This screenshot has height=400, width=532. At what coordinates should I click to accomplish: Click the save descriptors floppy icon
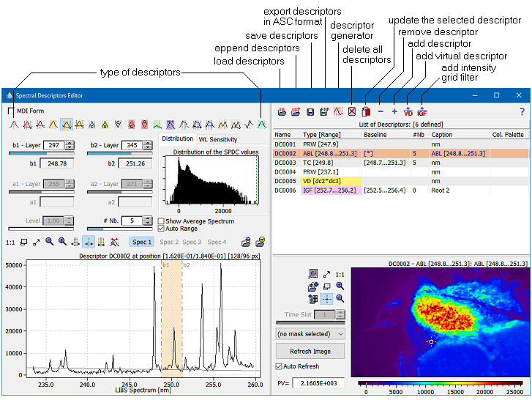click(x=310, y=112)
